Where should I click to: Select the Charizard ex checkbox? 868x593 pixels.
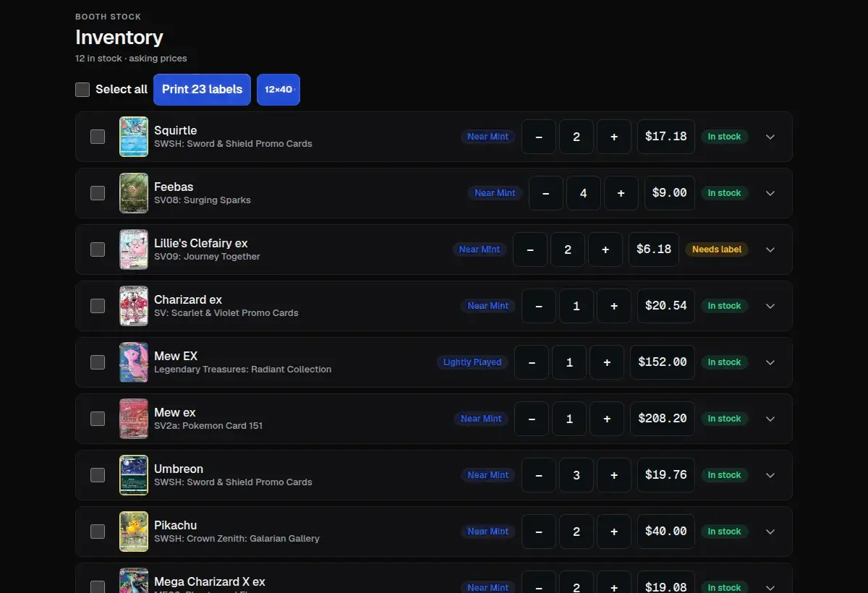[x=98, y=306]
